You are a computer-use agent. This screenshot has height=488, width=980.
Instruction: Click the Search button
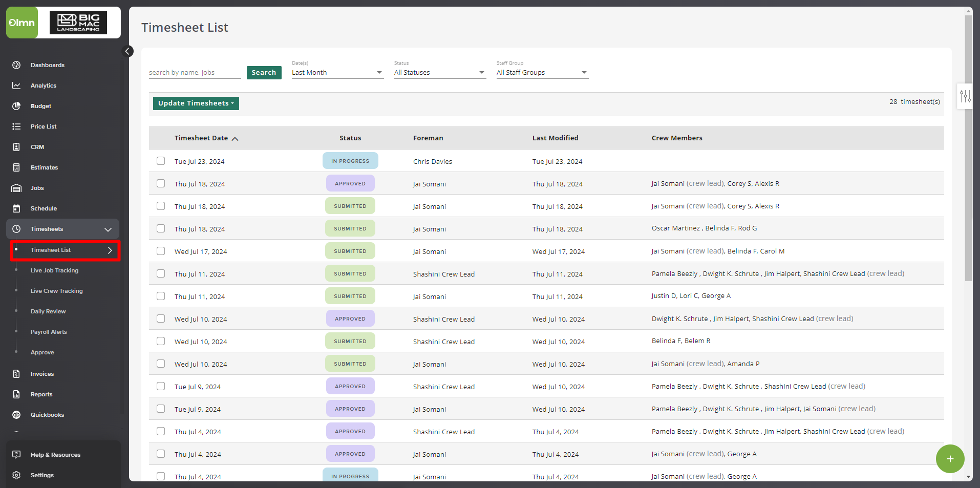tap(264, 73)
